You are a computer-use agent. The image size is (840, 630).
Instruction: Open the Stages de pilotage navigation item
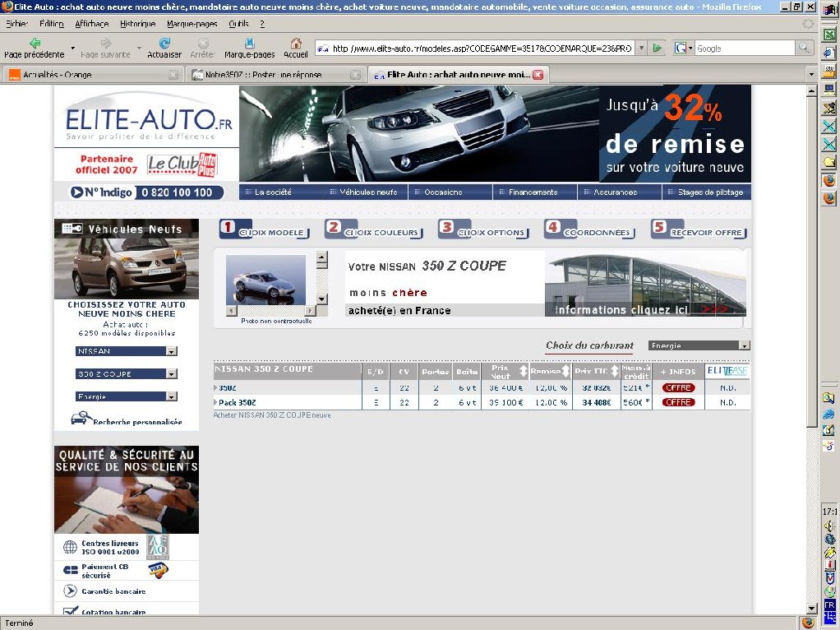coord(710,192)
